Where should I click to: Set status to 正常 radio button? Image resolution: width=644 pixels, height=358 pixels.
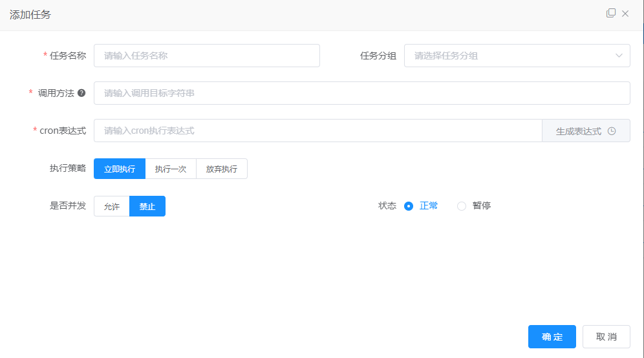(x=409, y=206)
